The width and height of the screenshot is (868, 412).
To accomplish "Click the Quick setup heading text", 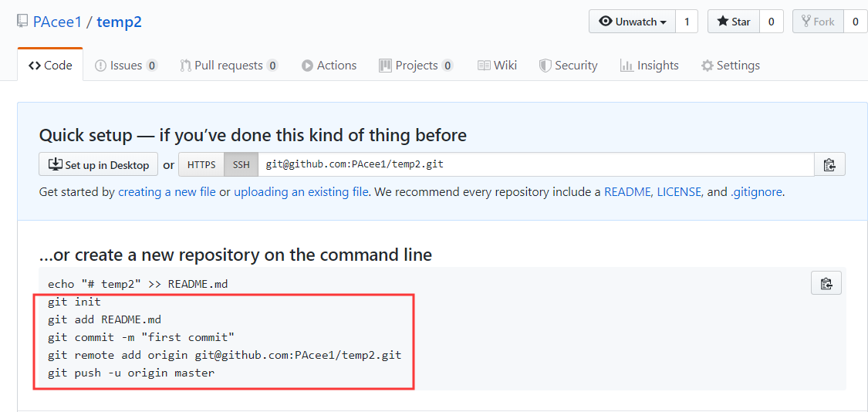I will pyautogui.click(x=252, y=134).
